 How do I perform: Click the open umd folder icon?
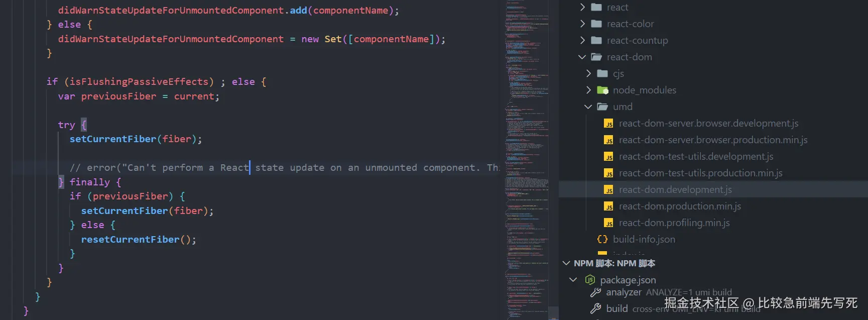(602, 106)
